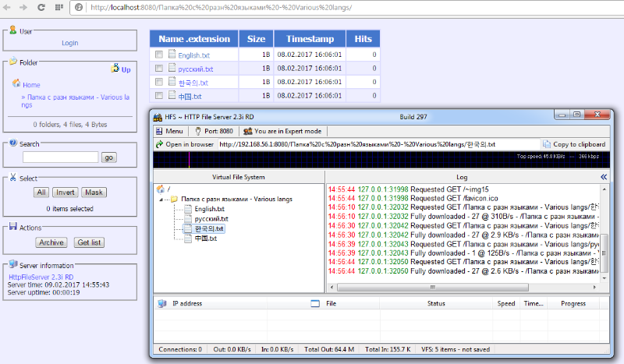Click the Up folder icon
This screenshot has width=624, height=364.
[x=115, y=69]
